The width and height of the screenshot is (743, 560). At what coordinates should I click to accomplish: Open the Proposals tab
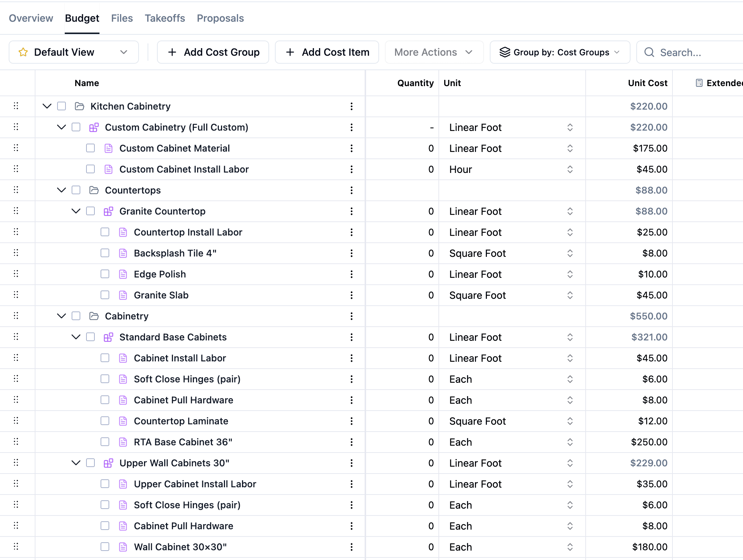point(220,18)
